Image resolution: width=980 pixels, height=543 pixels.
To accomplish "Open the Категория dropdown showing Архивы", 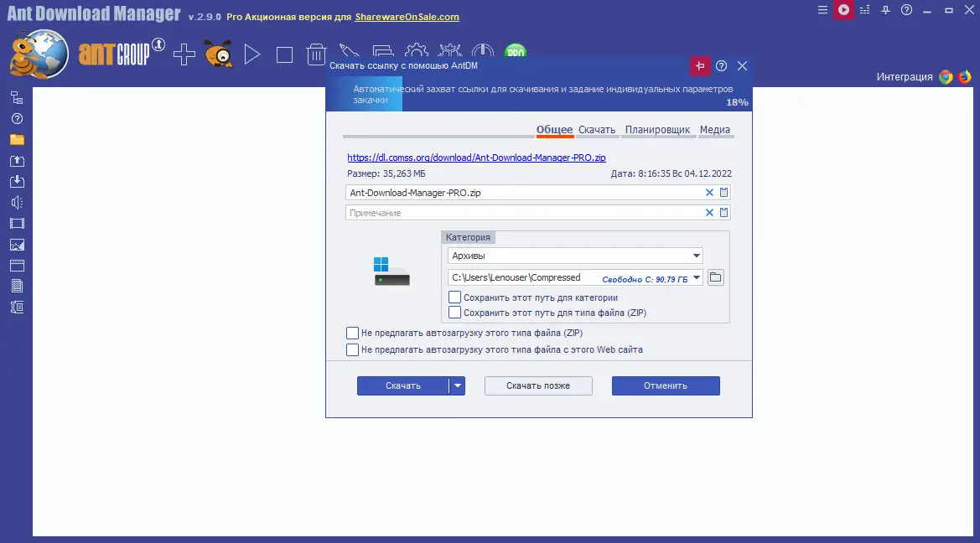I will tap(696, 256).
